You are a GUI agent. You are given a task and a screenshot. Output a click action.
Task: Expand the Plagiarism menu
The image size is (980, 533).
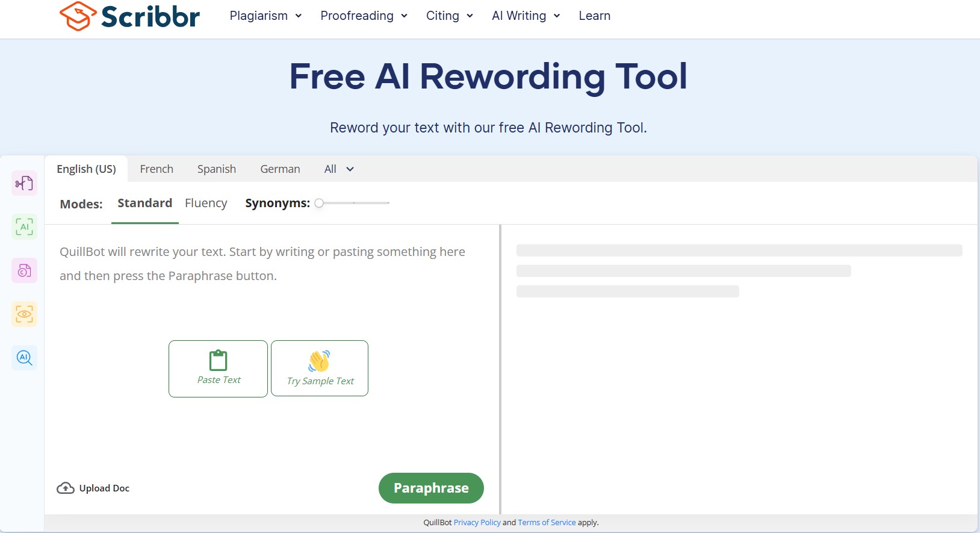pos(265,16)
